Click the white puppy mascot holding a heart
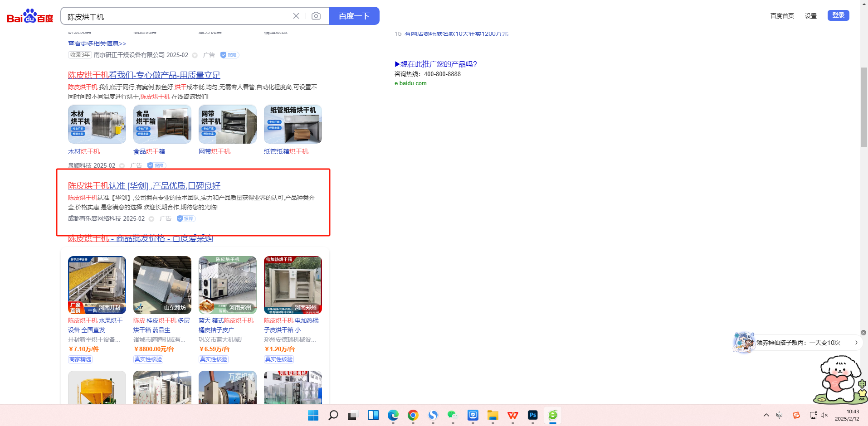The height and width of the screenshot is (426, 868). click(x=840, y=380)
